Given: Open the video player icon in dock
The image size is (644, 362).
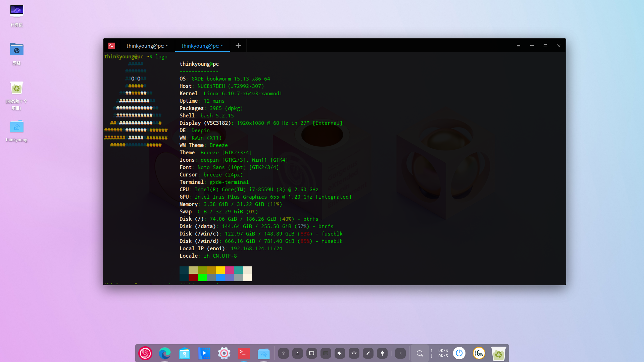Looking at the screenshot, I should click(x=204, y=353).
